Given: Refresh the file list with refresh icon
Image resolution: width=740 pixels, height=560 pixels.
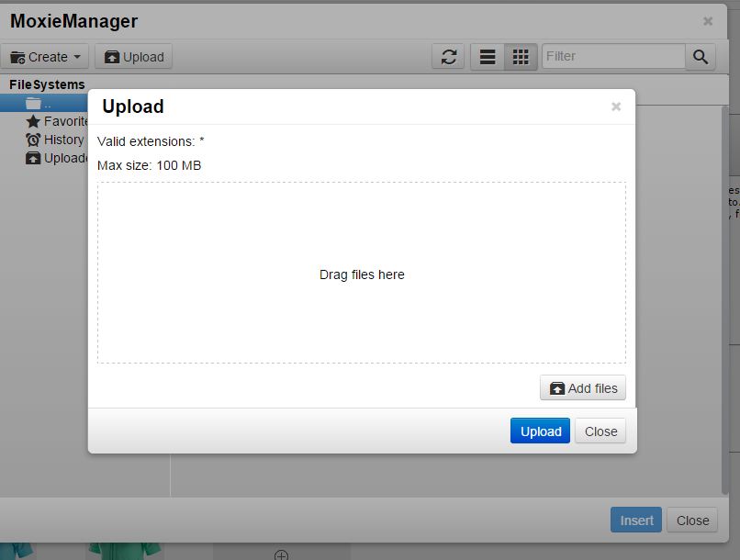Looking at the screenshot, I should point(448,57).
